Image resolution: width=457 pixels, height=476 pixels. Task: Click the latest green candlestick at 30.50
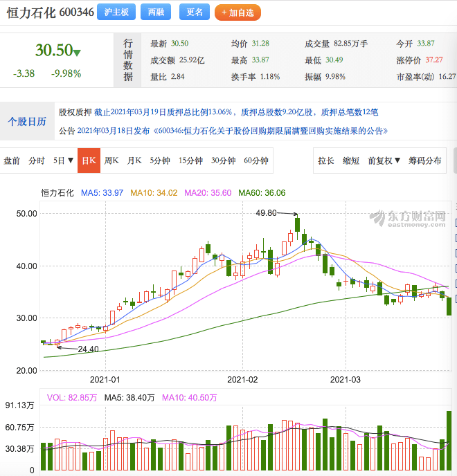coord(449,306)
